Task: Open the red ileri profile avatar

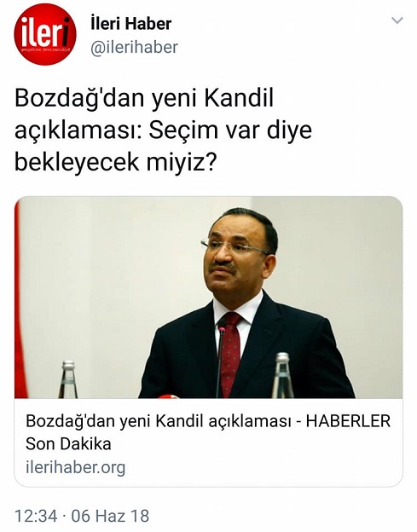Action: point(45,34)
